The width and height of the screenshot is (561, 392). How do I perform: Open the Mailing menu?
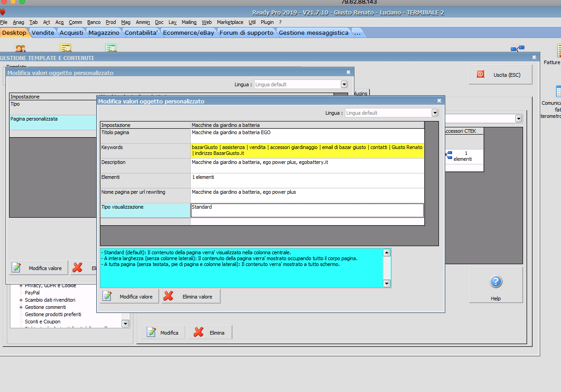189,22
